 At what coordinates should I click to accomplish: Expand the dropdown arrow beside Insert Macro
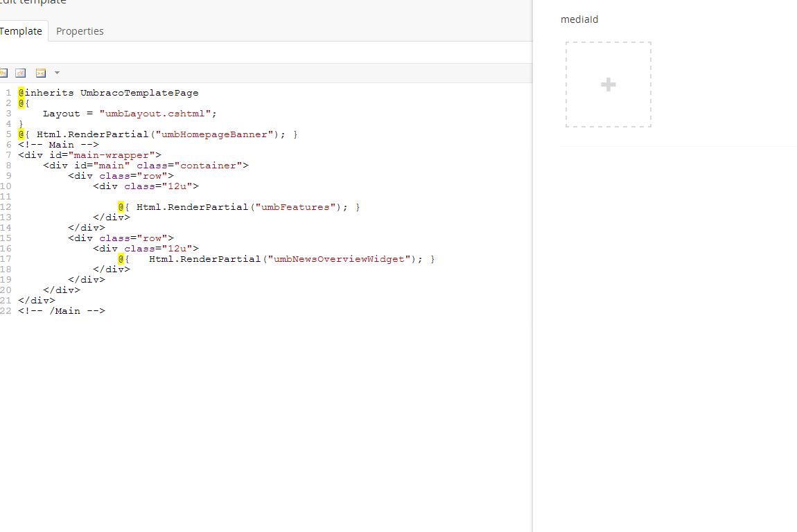(x=57, y=73)
